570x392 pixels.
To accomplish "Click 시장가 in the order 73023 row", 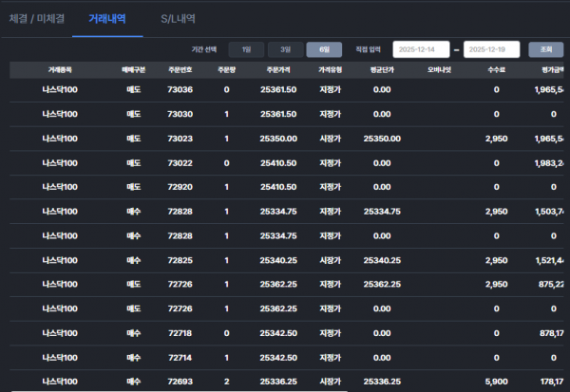I will (x=330, y=139).
